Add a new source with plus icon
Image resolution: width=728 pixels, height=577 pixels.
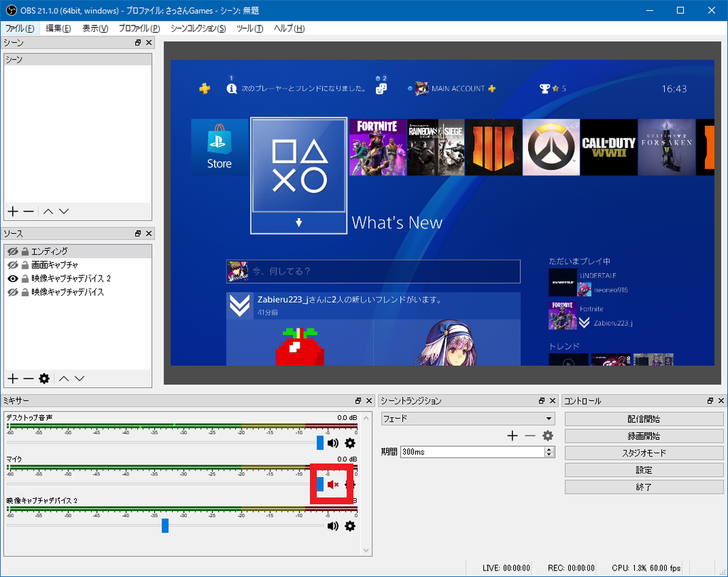[13, 379]
